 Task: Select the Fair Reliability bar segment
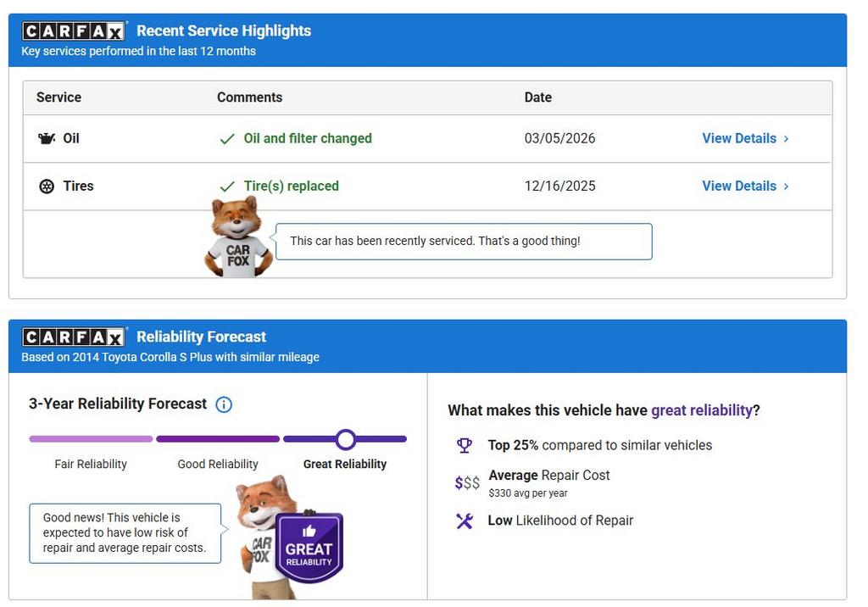(91, 439)
